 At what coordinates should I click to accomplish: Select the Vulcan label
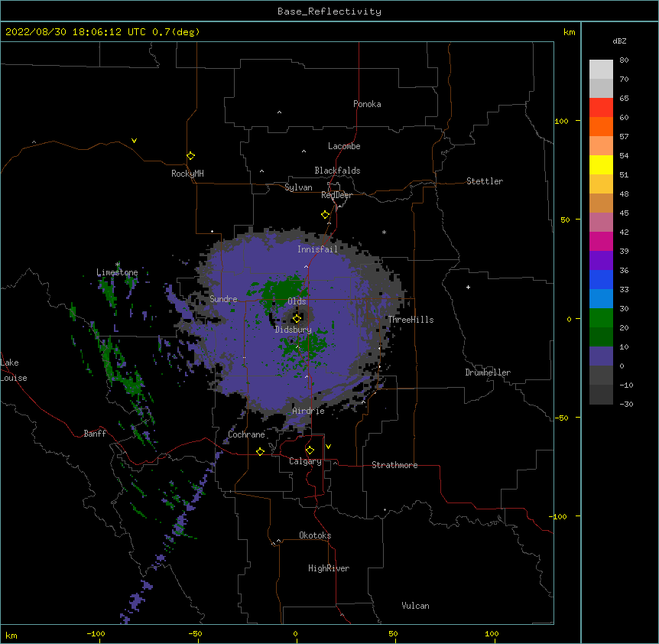(x=415, y=606)
